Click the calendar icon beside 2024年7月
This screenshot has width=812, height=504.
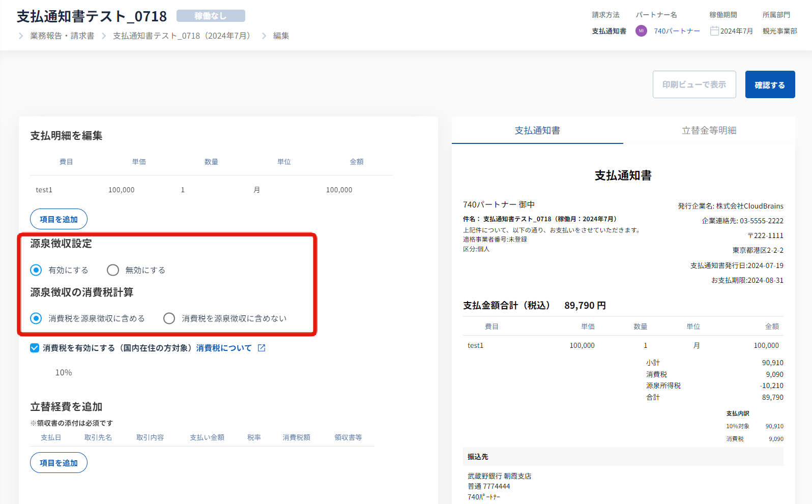click(714, 31)
